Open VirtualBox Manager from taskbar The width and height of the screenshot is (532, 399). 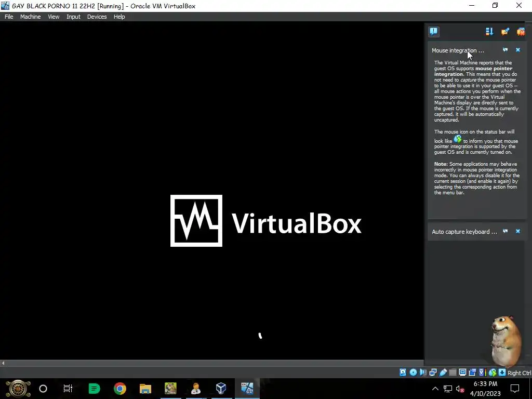221,389
